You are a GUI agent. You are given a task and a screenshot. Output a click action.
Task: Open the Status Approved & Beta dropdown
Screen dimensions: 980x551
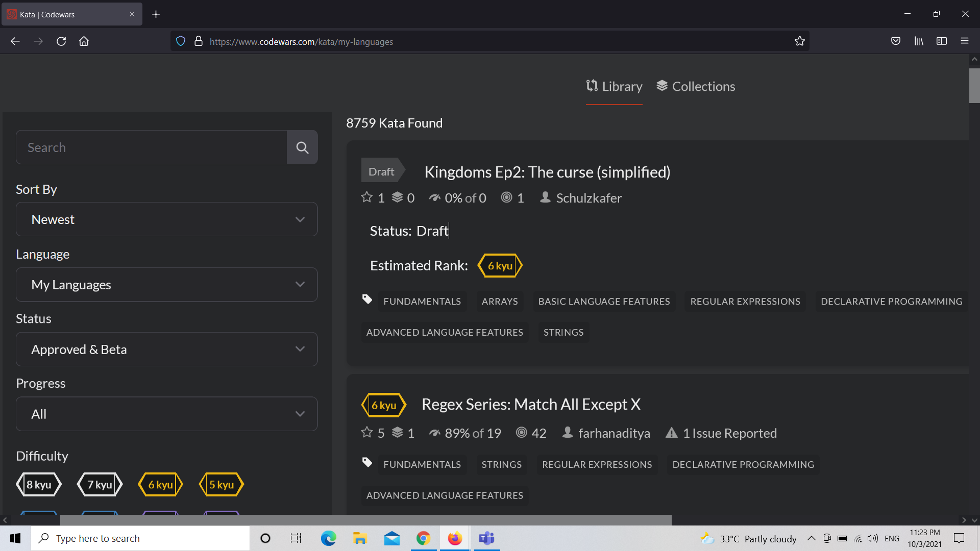(x=166, y=349)
